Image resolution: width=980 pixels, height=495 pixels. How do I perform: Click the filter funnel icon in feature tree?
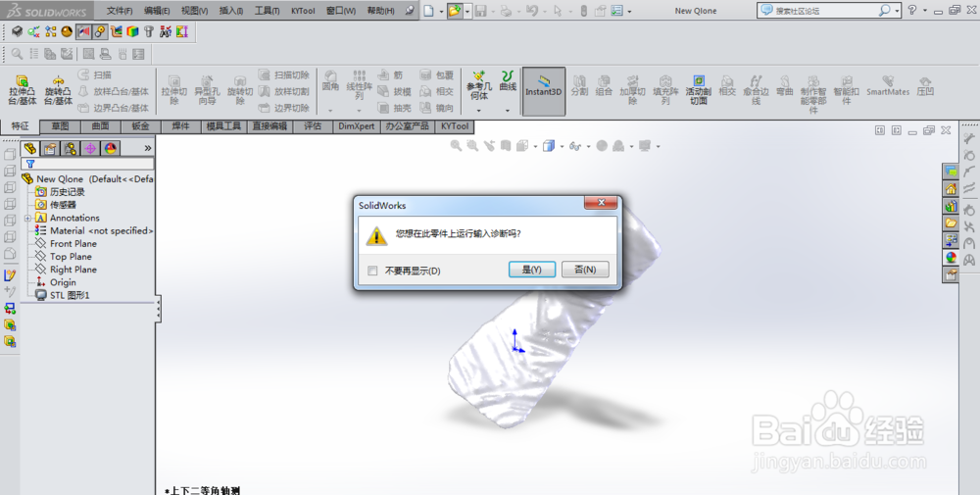coord(30,164)
